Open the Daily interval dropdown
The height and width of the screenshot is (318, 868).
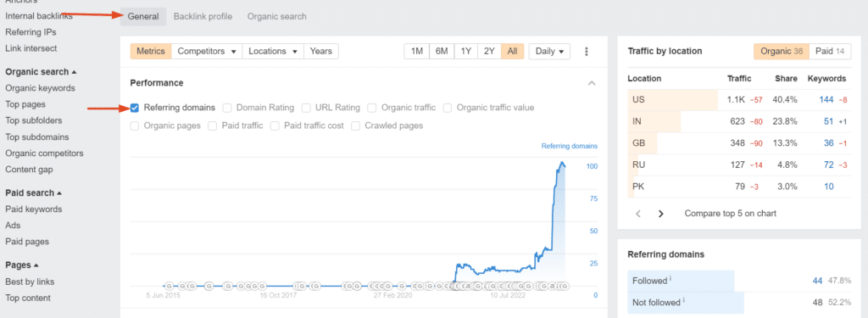click(x=549, y=52)
